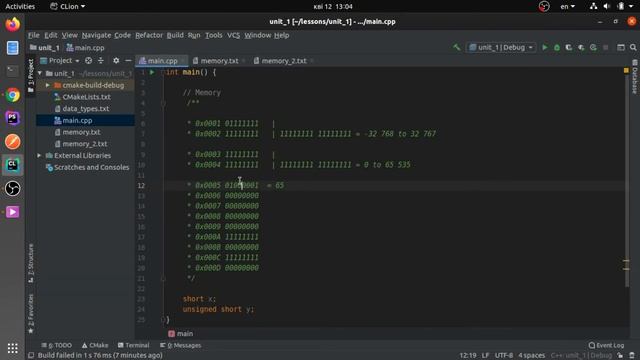The width and height of the screenshot is (640, 360).
Task: Click the grayed-out stop icon
Action: coord(605,47)
